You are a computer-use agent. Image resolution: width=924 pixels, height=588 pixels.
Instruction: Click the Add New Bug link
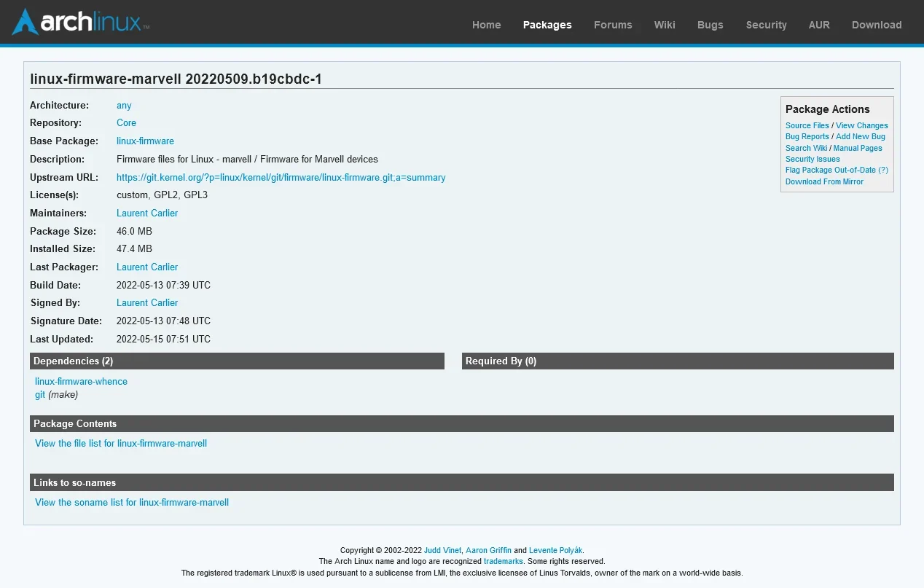pos(861,137)
